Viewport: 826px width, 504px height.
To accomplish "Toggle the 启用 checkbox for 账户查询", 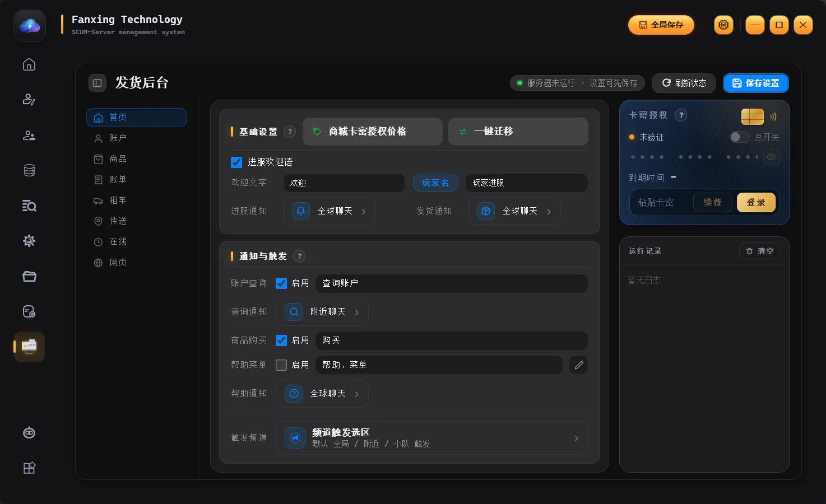I will [x=281, y=283].
